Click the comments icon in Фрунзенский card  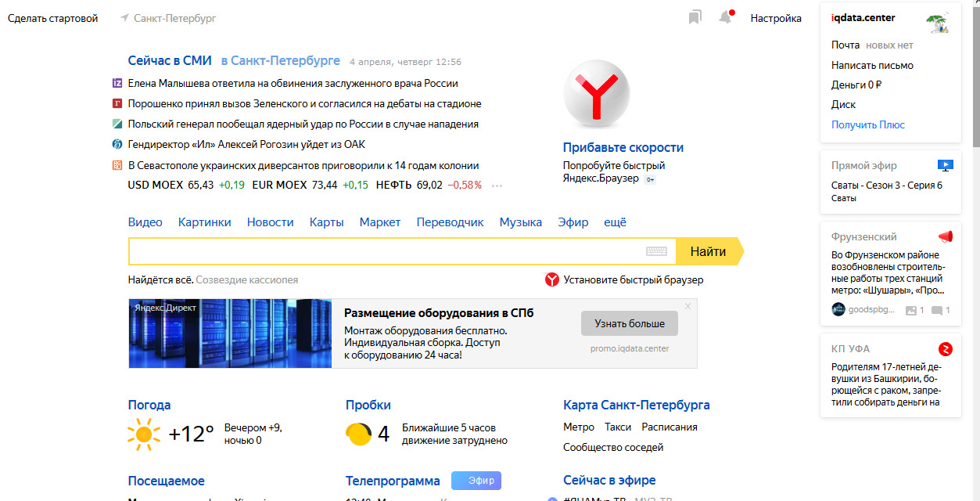point(936,311)
